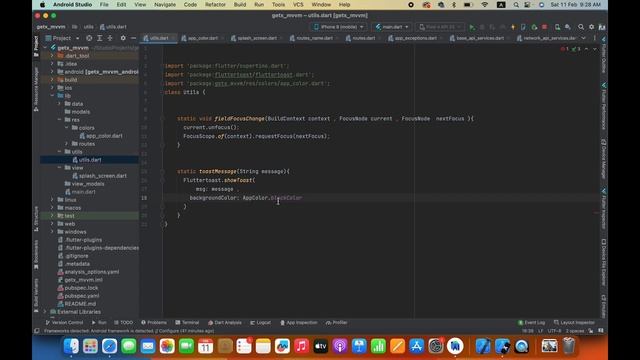Open the Event Log
The image size is (640, 360).
pos(531,322)
